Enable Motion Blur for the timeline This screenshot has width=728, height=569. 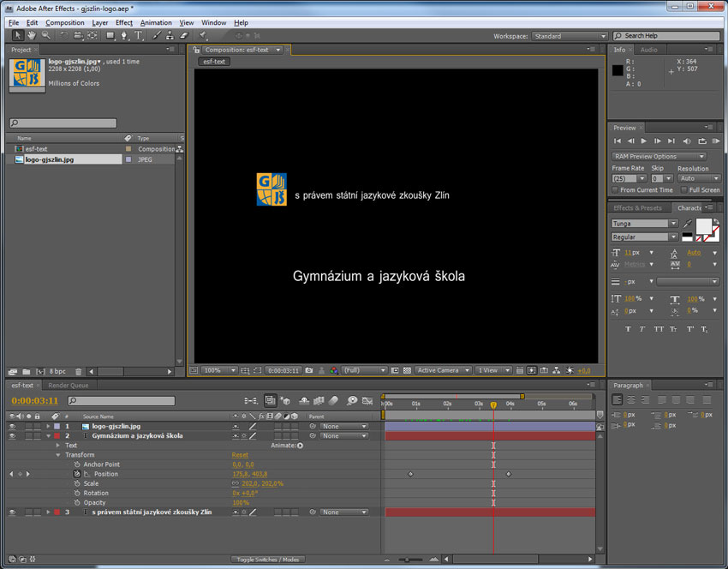pos(334,400)
